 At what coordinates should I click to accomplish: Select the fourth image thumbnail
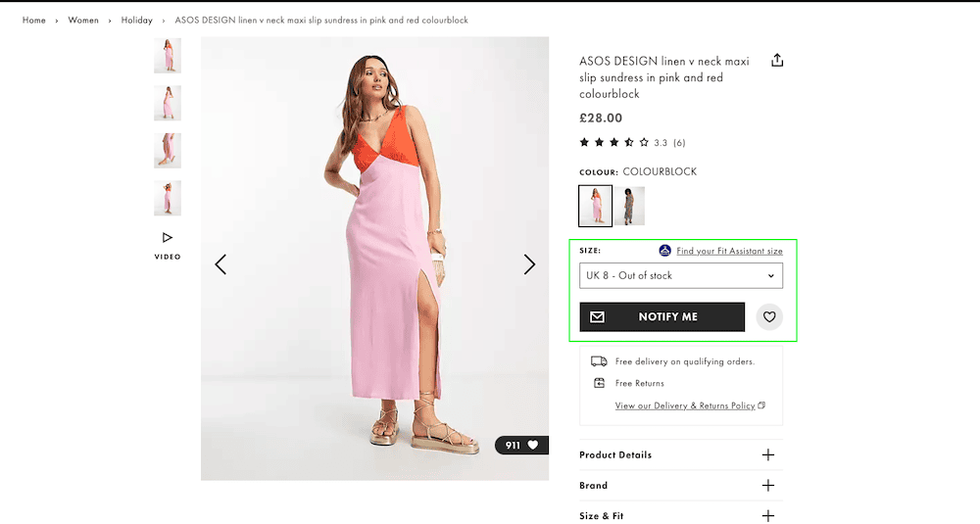pyautogui.click(x=168, y=198)
